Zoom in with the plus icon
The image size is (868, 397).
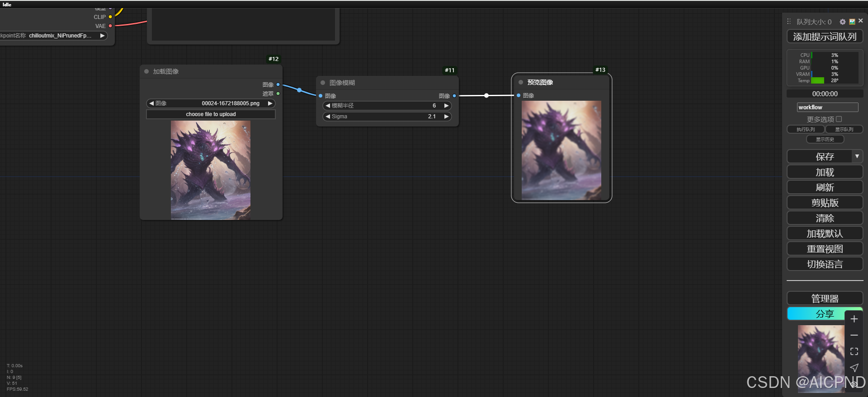[x=854, y=319]
